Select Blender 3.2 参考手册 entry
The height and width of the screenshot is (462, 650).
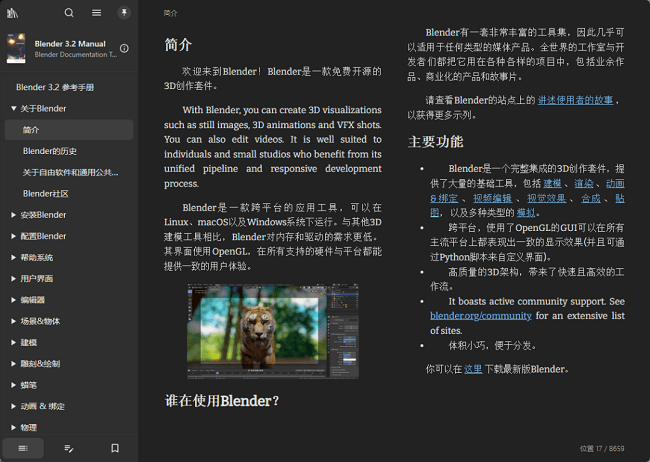tap(56, 87)
